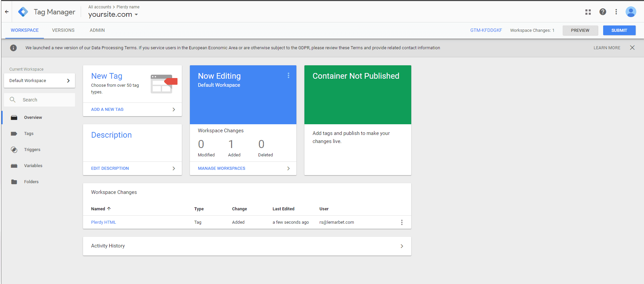Expand the Default Workspace selector
Image resolution: width=644 pixels, height=284 pixels.
click(40, 81)
